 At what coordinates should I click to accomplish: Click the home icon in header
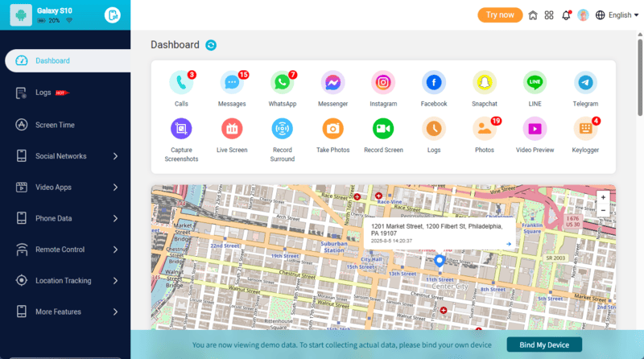coord(533,14)
